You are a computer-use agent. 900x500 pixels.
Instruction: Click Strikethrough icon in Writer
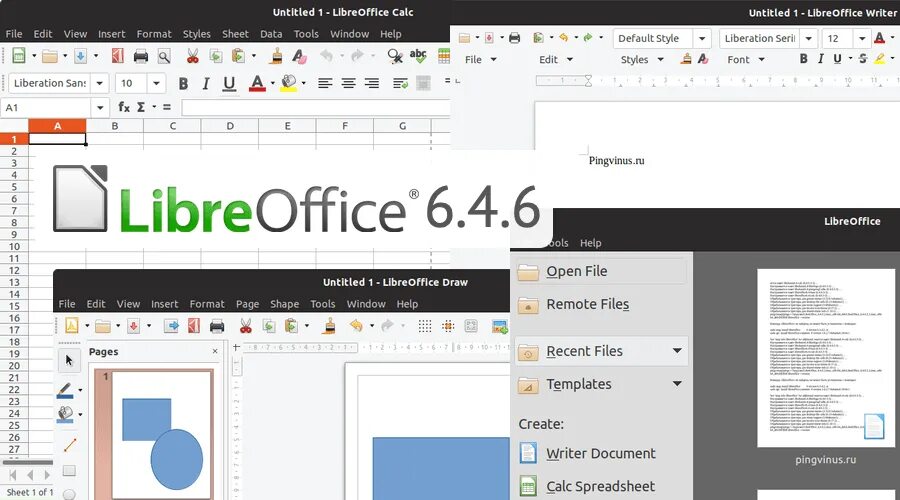click(863, 59)
